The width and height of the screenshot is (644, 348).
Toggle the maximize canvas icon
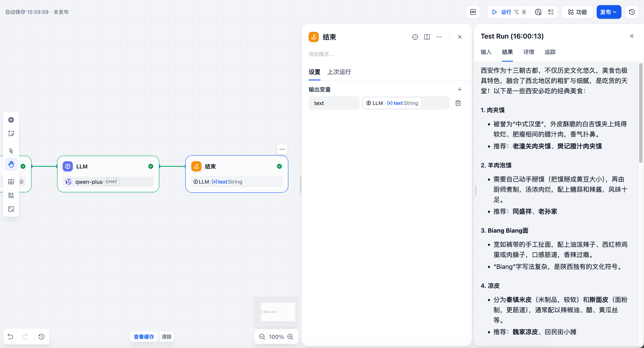click(11, 209)
